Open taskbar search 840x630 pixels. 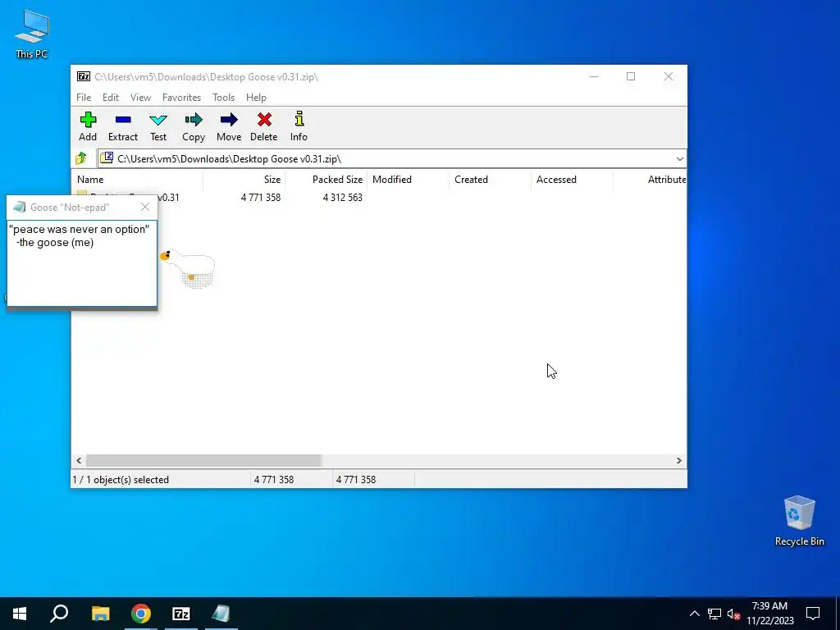click(x=59, y=614)
